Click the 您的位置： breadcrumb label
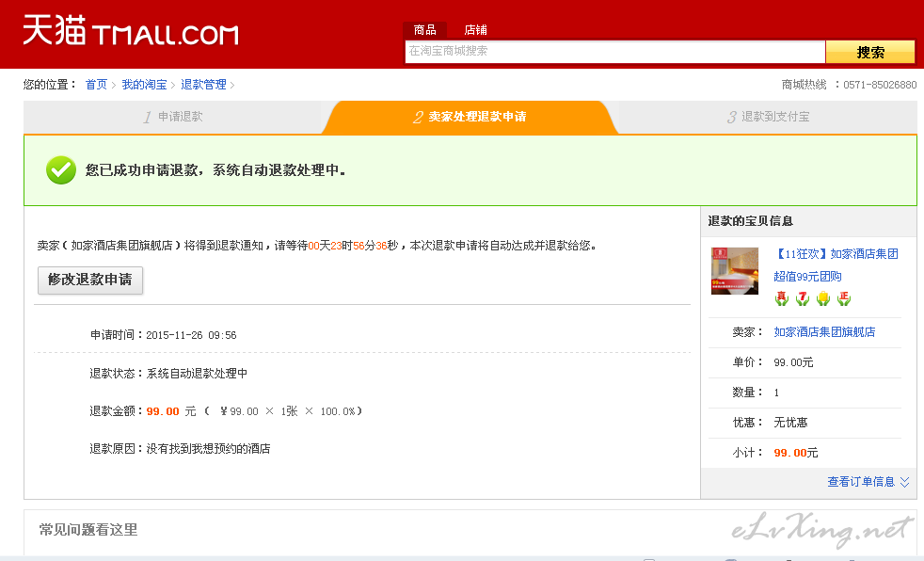The height and width of the screenshot is (561, 924). point(50,85)
